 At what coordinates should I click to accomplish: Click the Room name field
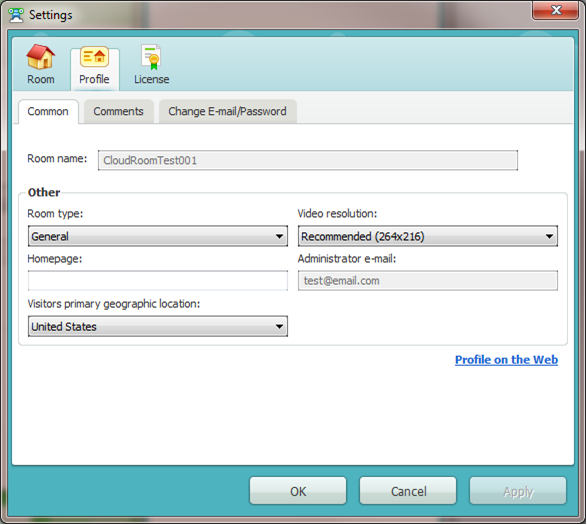308,160
